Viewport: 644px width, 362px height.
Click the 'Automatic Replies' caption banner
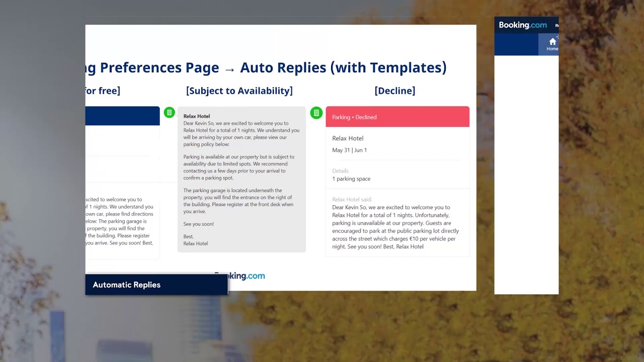click(156, 285)
